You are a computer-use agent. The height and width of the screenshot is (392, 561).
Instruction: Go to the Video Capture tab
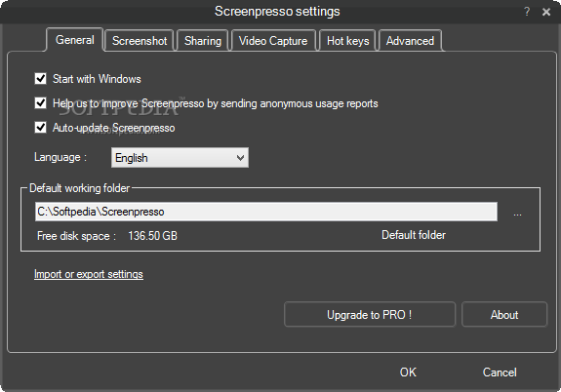(x=273, y=41)
